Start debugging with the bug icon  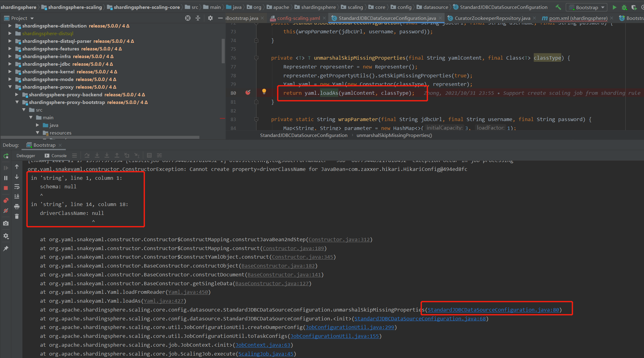point(624,7)
